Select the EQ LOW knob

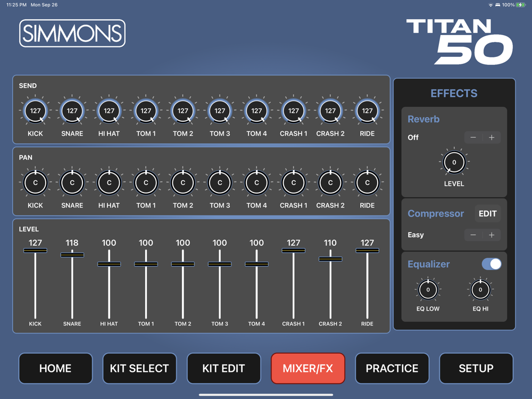[x=428, y=290]
